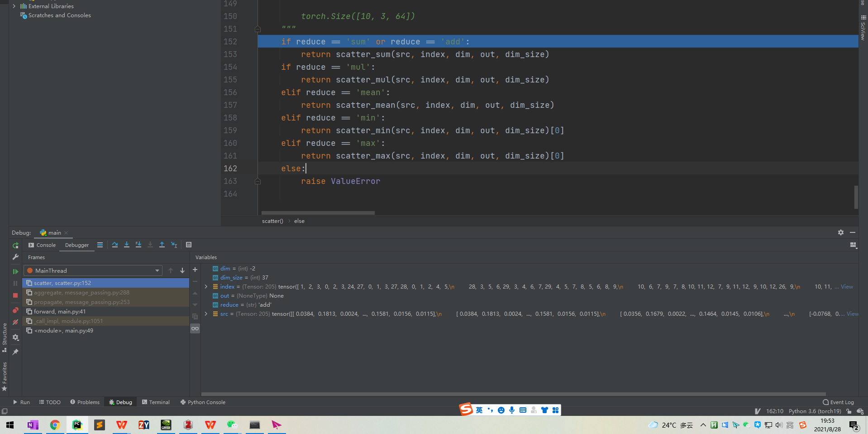This screenshot has height=434, width=868.
Task: Expand the src tensor variable
Action: (206, 314)
